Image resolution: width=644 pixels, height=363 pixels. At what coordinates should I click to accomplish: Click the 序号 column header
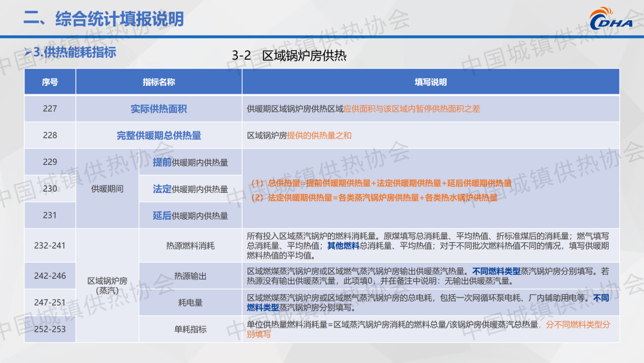[x=50, y=82]
